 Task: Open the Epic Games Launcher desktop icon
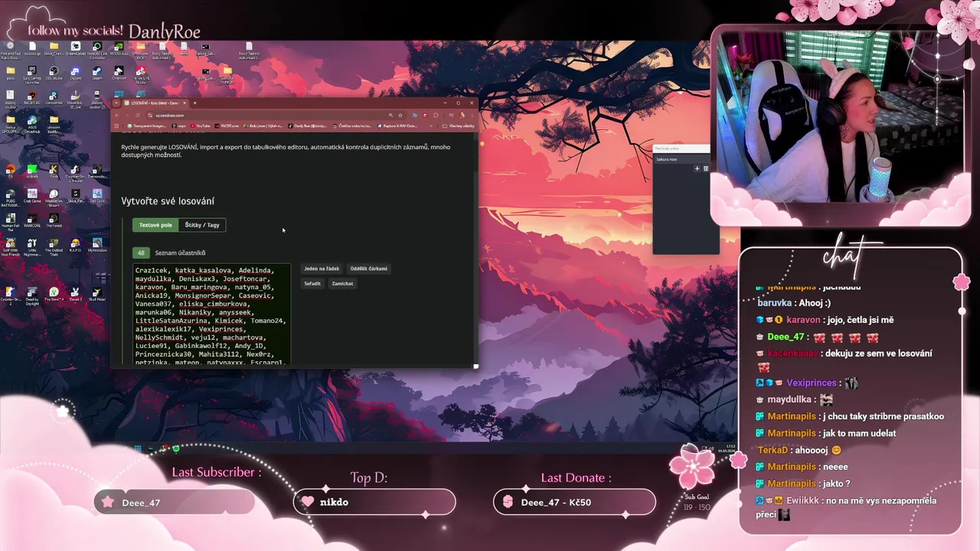click(32, 75)
